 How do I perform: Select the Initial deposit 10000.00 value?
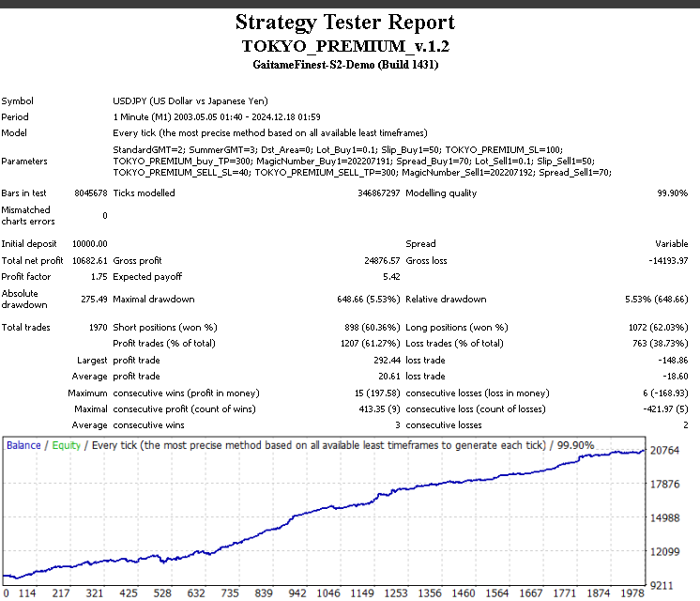(90, 243)
